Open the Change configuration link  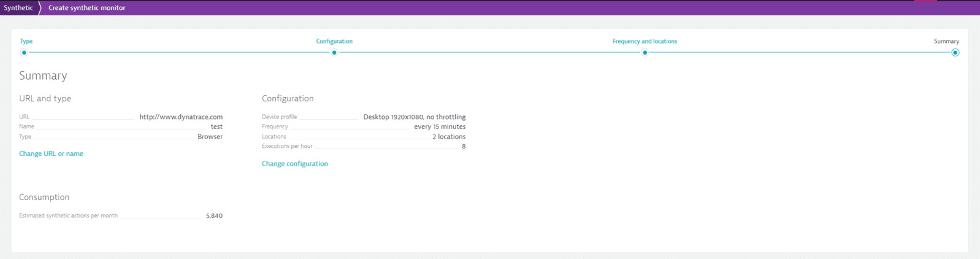(295, 164)
